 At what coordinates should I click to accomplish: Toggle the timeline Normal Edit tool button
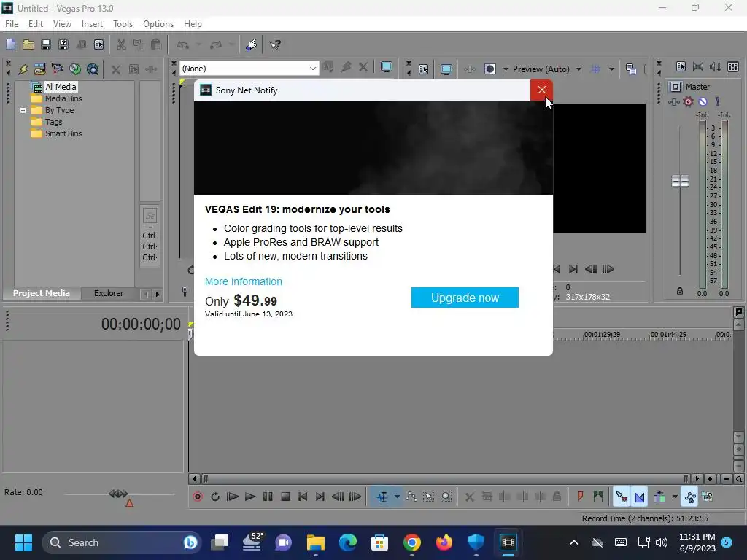pos(382,497)
